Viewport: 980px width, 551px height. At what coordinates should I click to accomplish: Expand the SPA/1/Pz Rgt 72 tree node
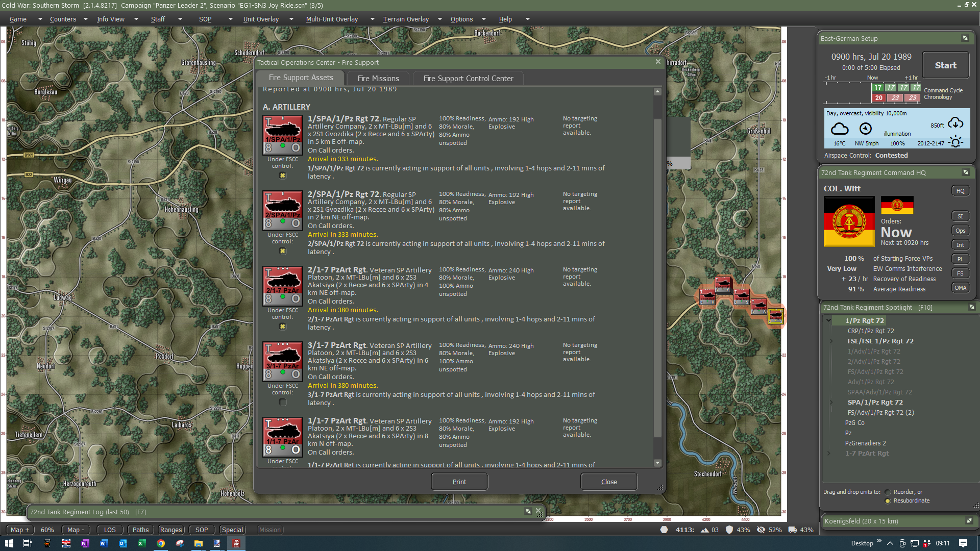(831, 403)
